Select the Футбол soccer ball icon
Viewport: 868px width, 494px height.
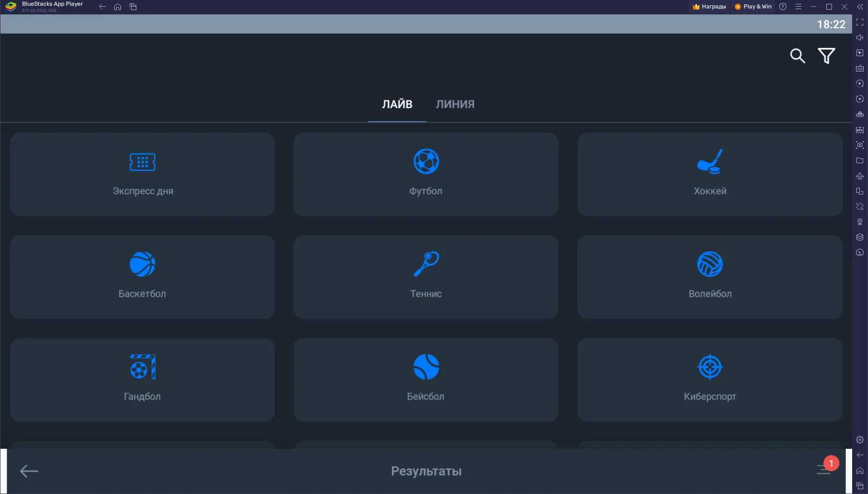(x=426, y=162)
